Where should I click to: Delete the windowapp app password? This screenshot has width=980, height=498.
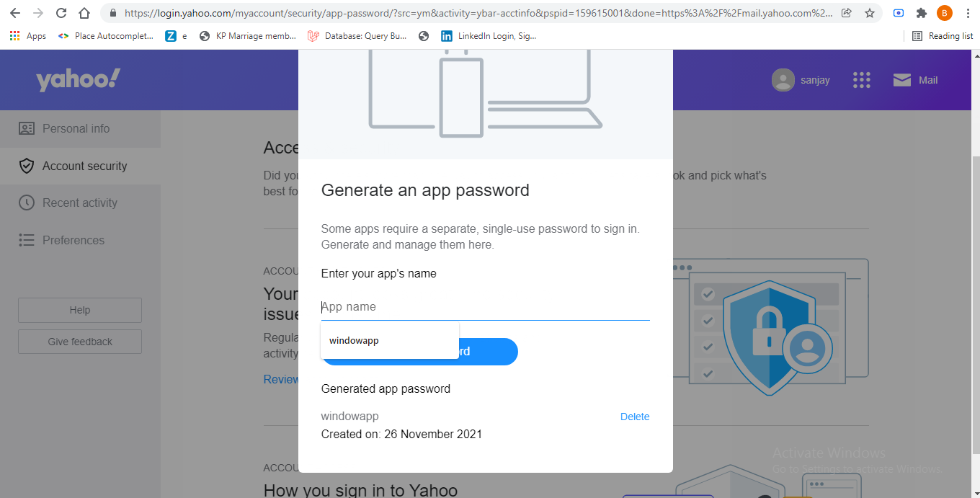click(x=635, y=417)
